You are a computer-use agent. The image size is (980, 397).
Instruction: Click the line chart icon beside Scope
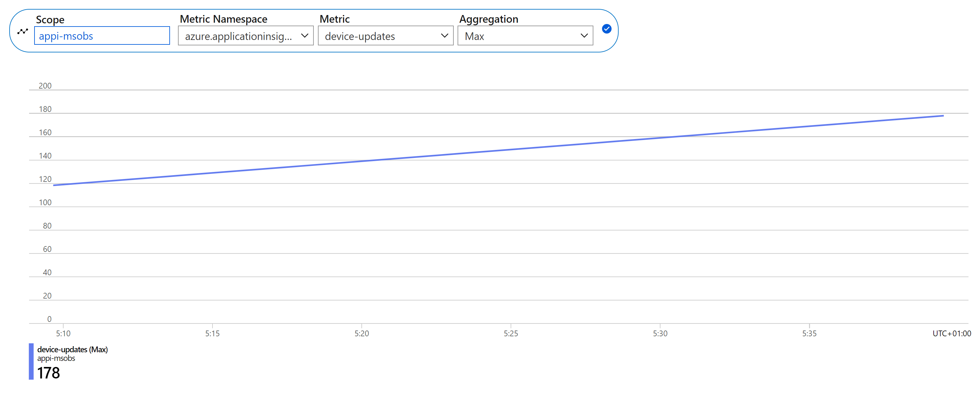23,32
